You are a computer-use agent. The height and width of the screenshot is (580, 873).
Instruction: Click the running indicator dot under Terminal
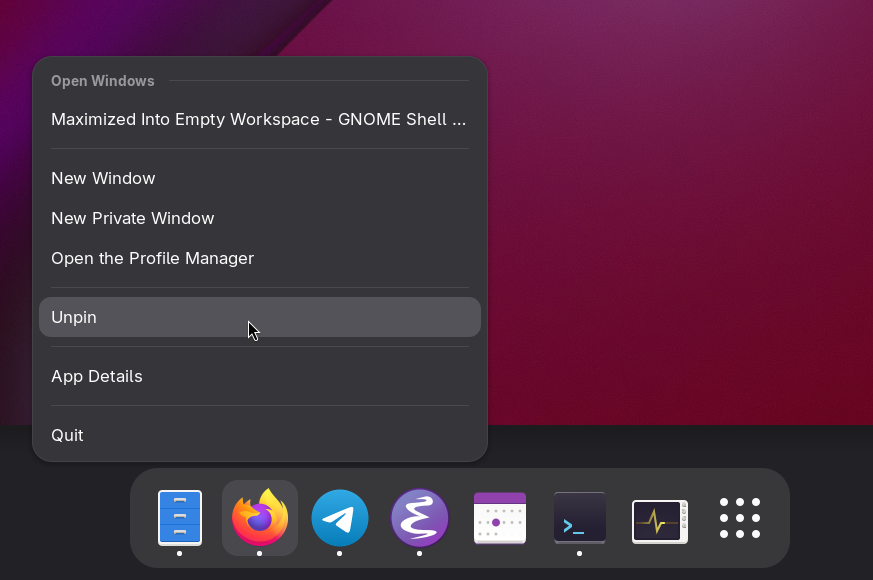coord(580,553)
